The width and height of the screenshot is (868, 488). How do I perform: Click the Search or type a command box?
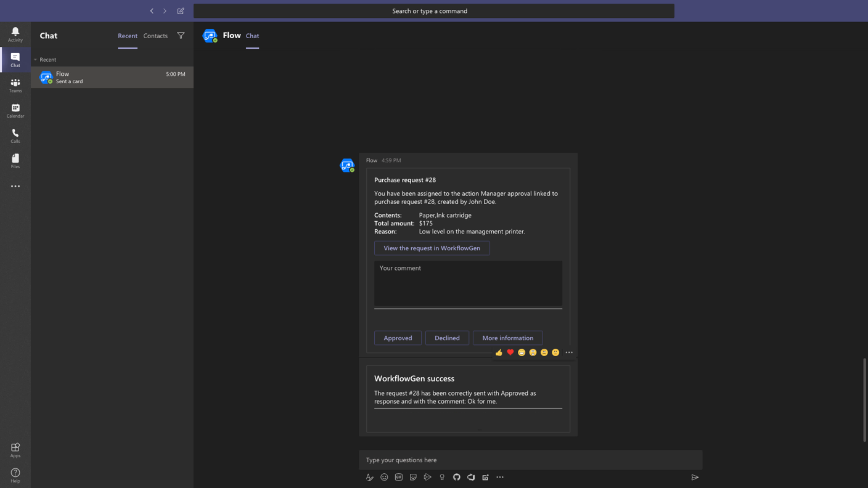point(433,11)
